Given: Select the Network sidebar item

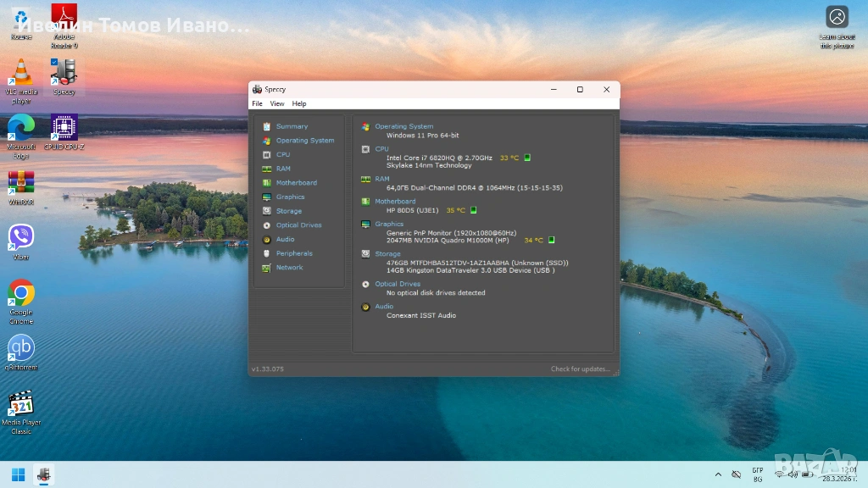Looking at the screenshot, I should 289,268.
